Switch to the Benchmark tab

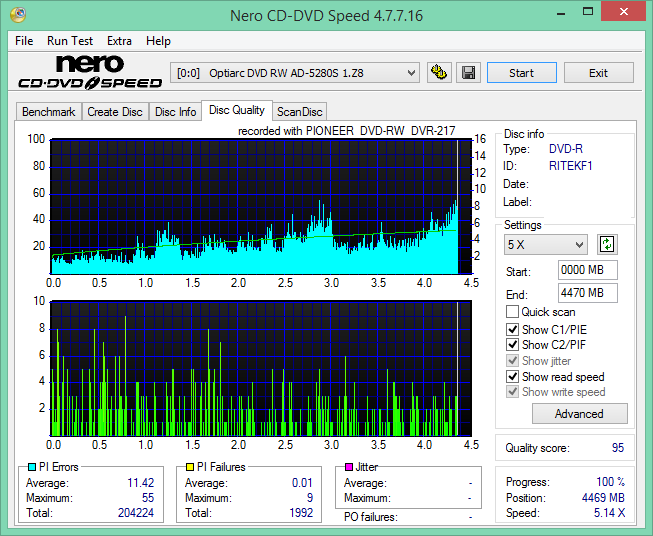(x=49, y=112)
